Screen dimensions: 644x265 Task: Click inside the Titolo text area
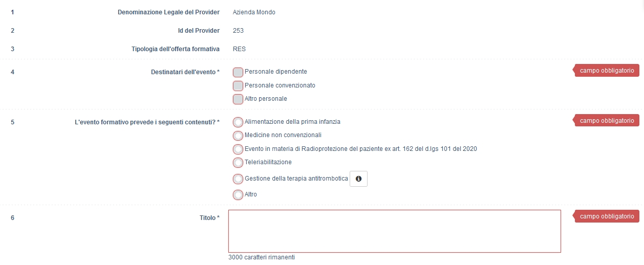pos(394,231)
